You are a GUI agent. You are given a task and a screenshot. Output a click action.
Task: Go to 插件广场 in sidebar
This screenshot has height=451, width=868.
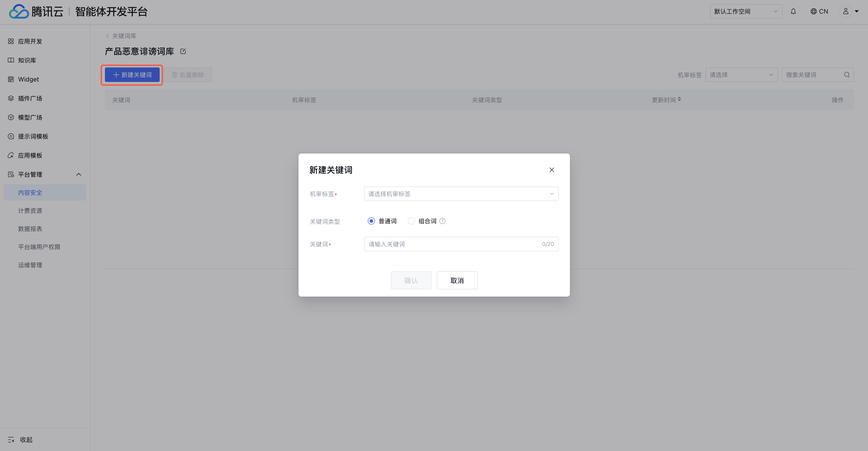[x=30, y=98]
